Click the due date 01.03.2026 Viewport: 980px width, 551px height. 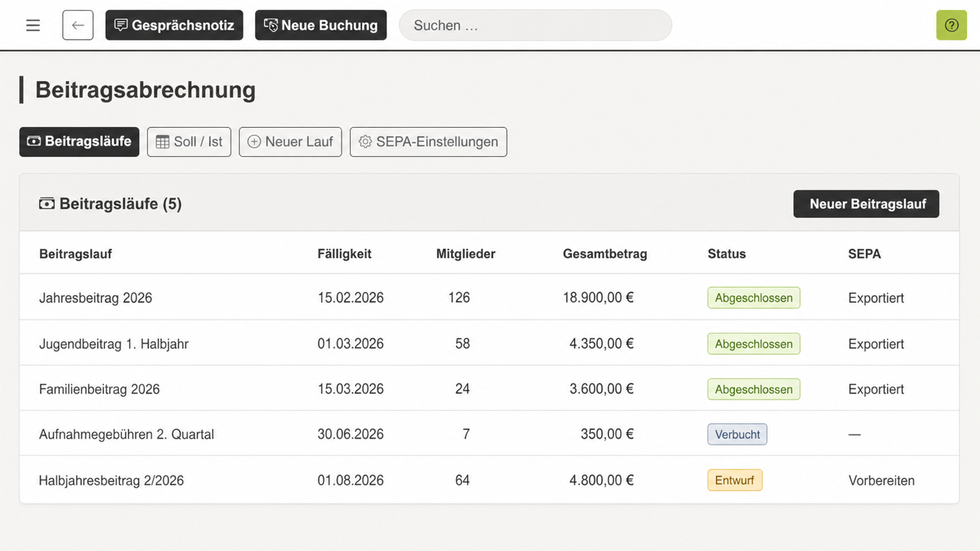(x=351, y=344)
